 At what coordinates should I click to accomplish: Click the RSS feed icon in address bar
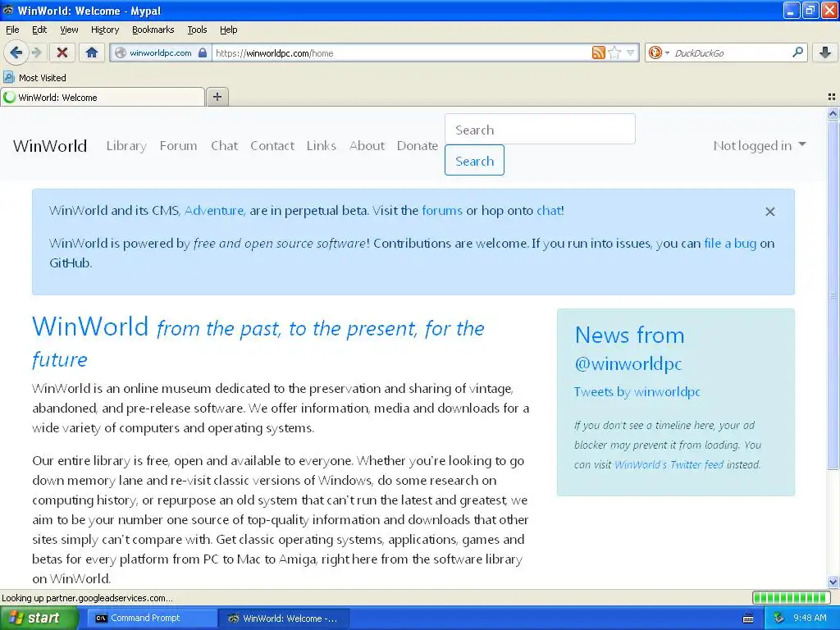pyautogui.click(x=598, y=52)
